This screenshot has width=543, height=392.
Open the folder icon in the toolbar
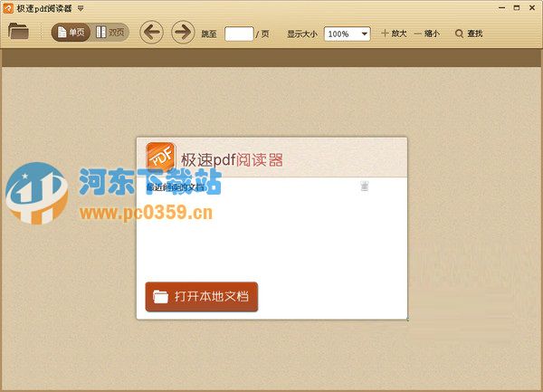click(x=18, y=31)
